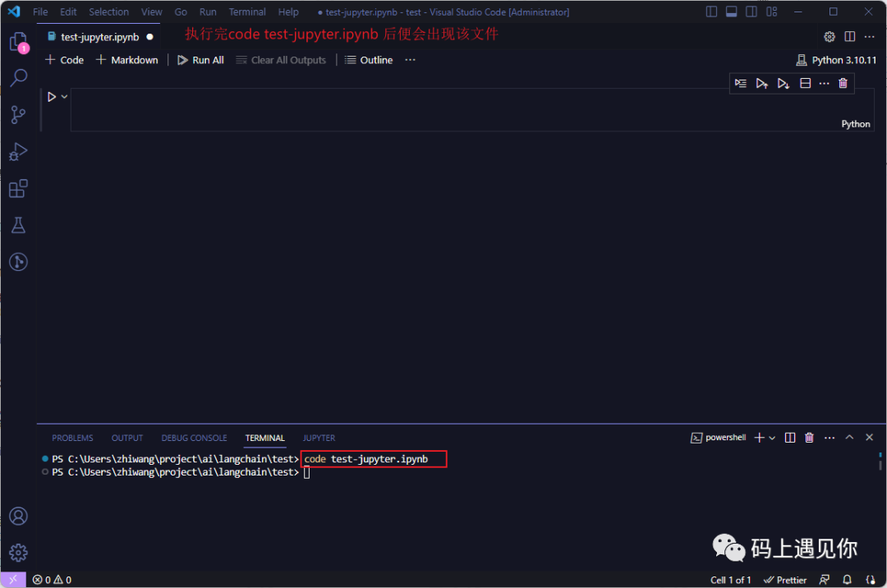Add a new Code cell
The height and width of the screenshot is (588, 887).
(65, 60)
